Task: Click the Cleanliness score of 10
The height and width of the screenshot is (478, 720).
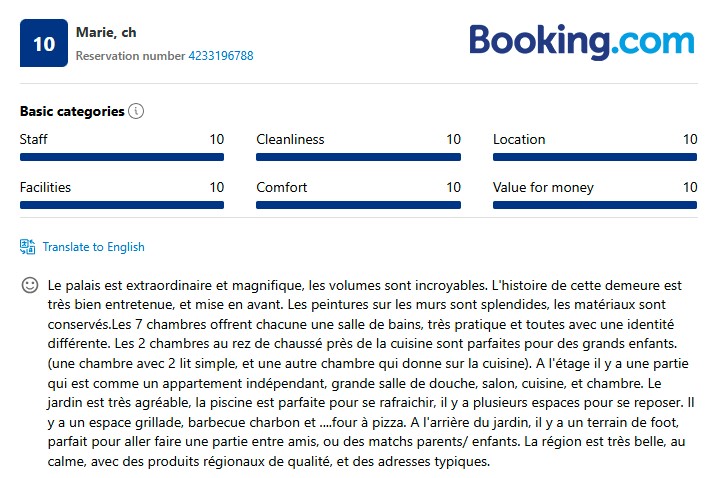Action: coord(453,139)
